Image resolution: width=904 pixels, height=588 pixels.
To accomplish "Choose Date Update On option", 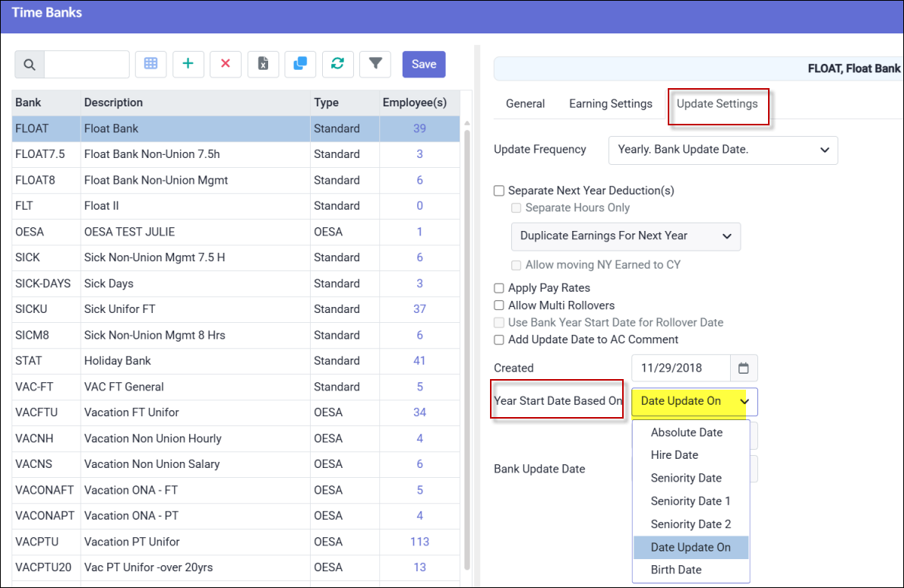I will [x=691, y=547].
